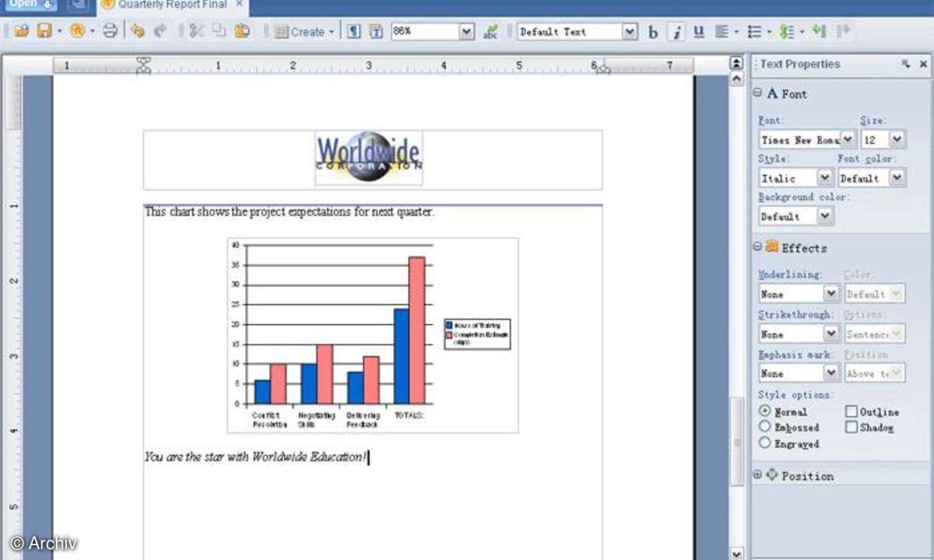Select the Engraved style option
Viewport: 934px width, 560px height.
(x=764, y=443)
